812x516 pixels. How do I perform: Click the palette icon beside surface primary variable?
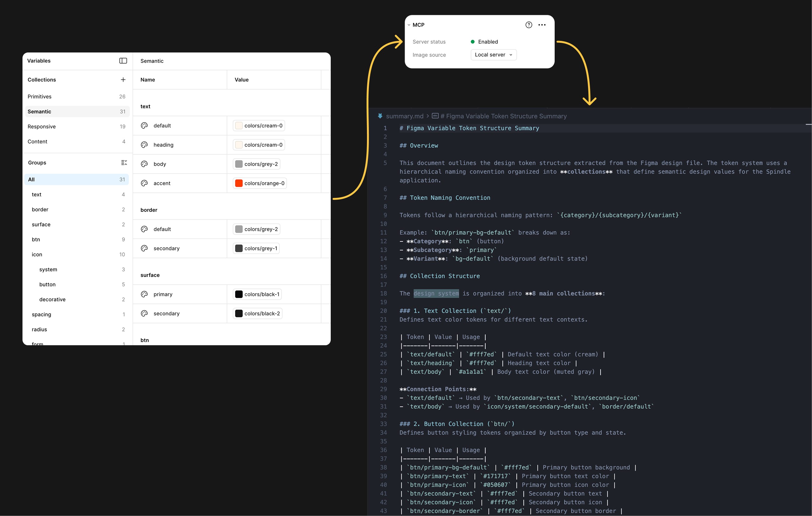coord(144,294)
